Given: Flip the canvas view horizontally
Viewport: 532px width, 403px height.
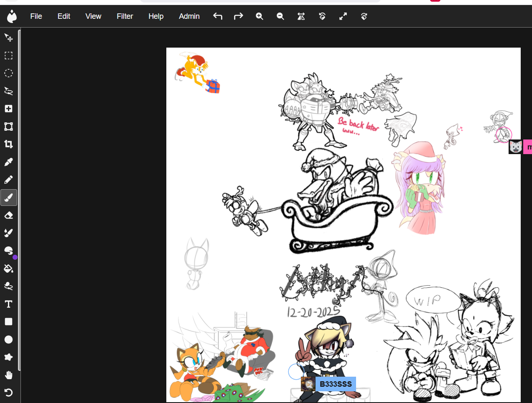Looking at the screenshot, I should 301,16.
